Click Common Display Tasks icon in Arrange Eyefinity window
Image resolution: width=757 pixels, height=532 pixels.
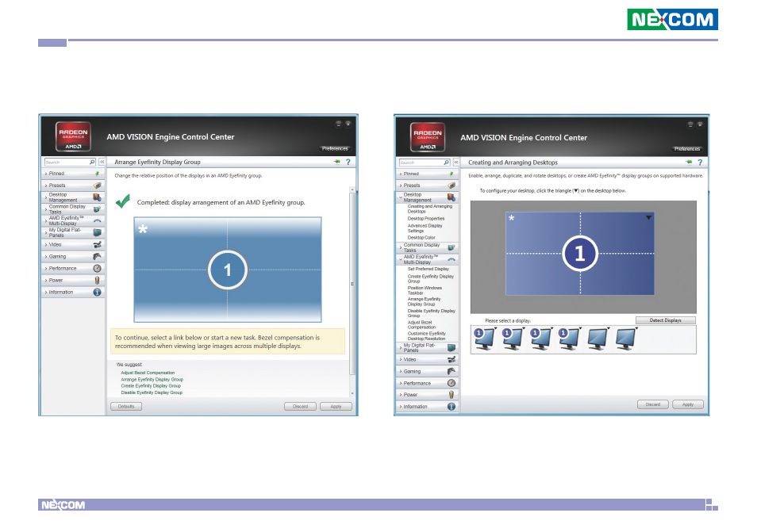coord(97,209)
